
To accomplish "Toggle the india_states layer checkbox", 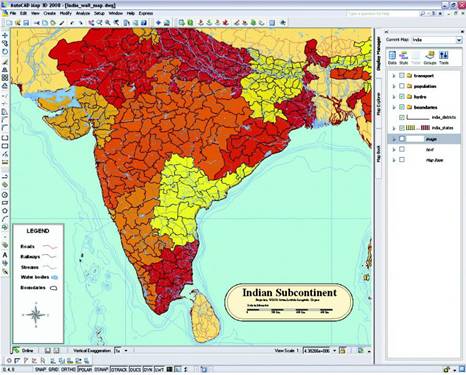I will click(x=402, y=128).
